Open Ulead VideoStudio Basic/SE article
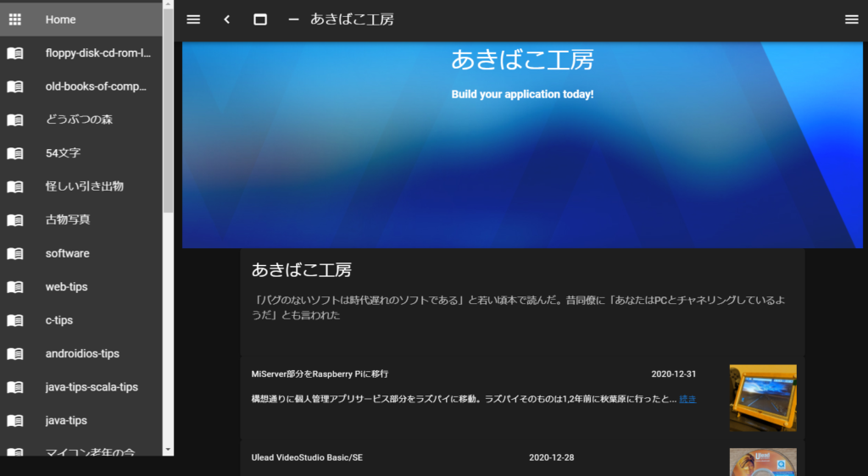The image size is (868, 476). pyautogui.click(x=307, y=457)
